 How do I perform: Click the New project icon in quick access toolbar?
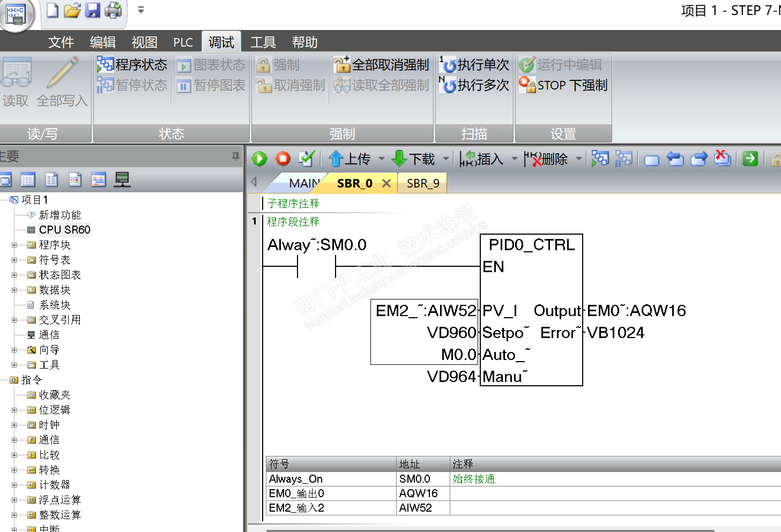[52, 10]
